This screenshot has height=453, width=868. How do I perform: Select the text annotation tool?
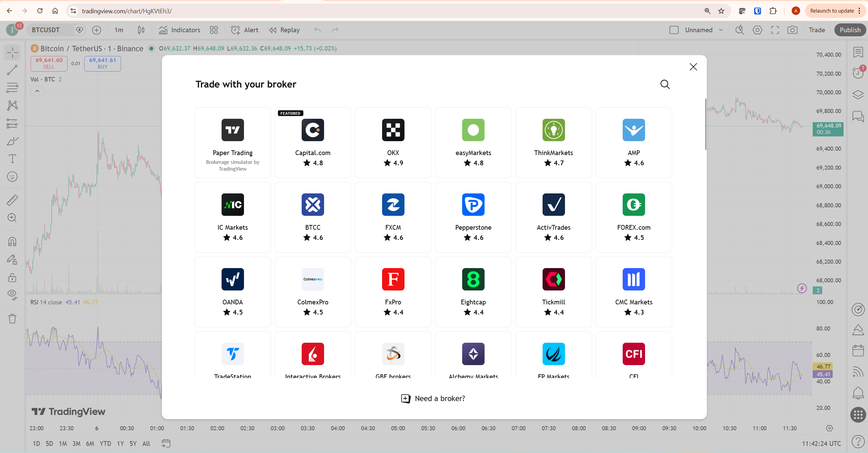pos(12,159)
